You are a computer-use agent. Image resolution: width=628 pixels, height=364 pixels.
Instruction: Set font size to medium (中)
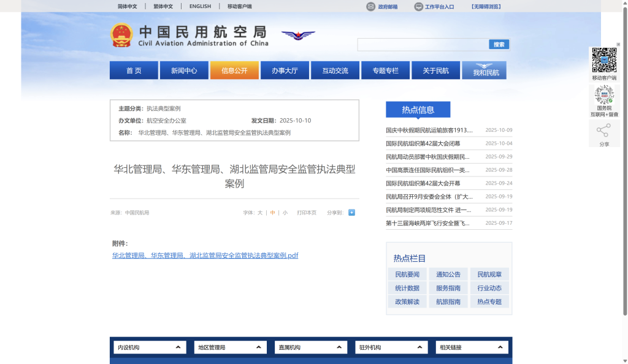pyautogui.click(x=272, y=213)
